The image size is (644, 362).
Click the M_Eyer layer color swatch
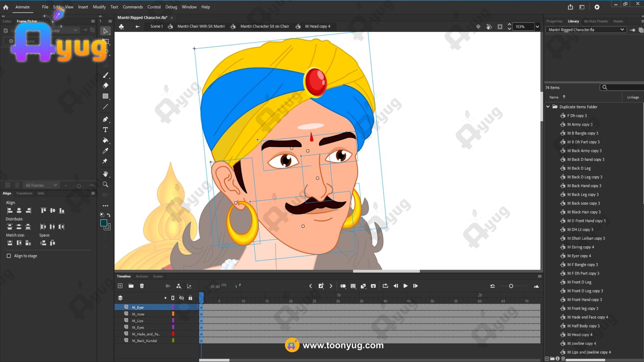173,307
